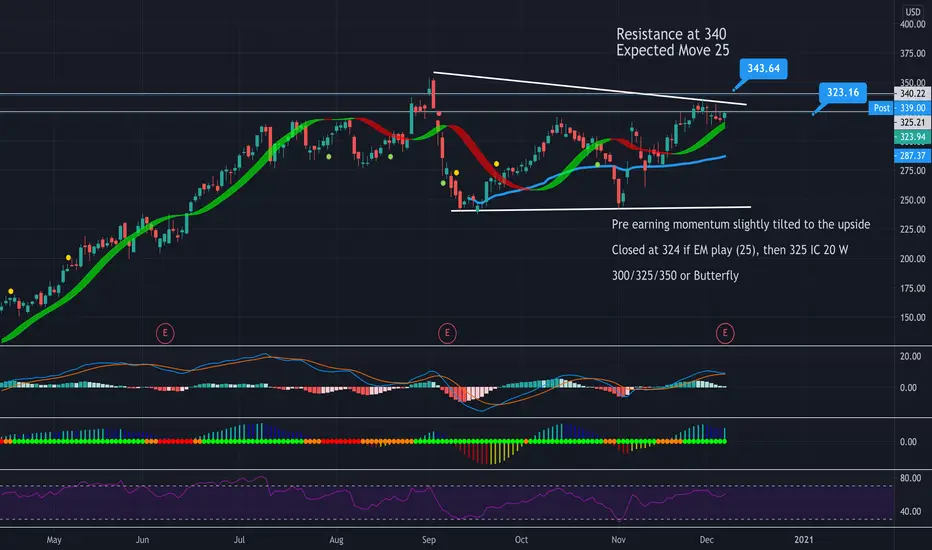Click the Aug label on the time axis
This screenshot has height=550, width=932.
[336, 540]
